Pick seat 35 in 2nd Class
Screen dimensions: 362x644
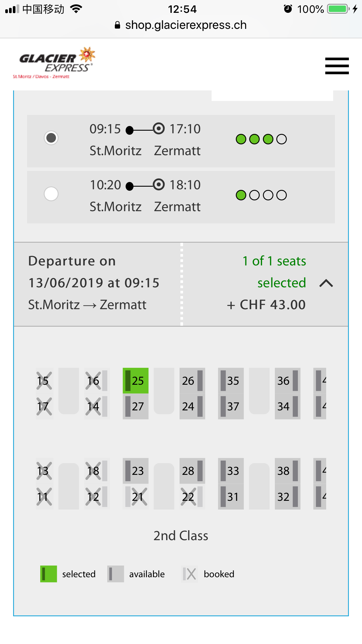click(231, 381)
